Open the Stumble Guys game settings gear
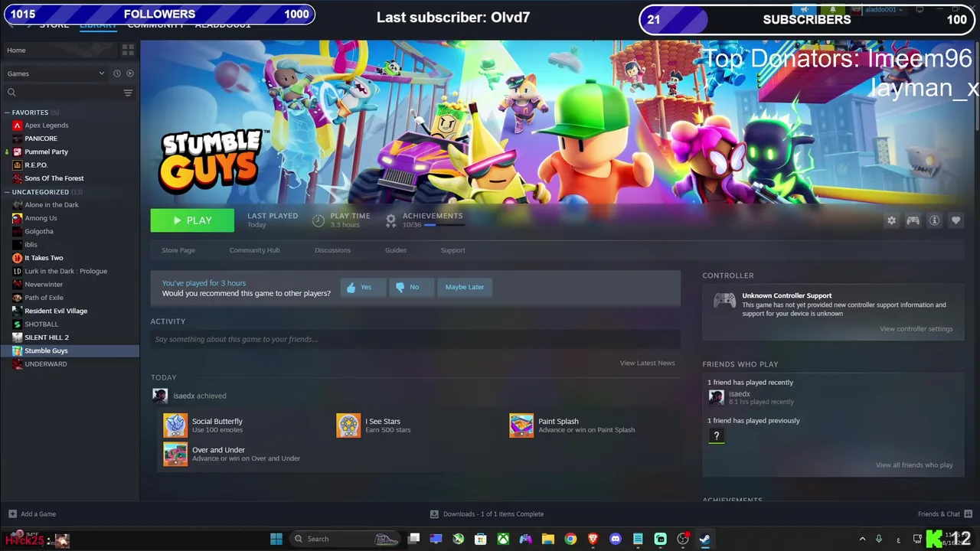This screenshot has height=551, width=980. coord(891,220)
